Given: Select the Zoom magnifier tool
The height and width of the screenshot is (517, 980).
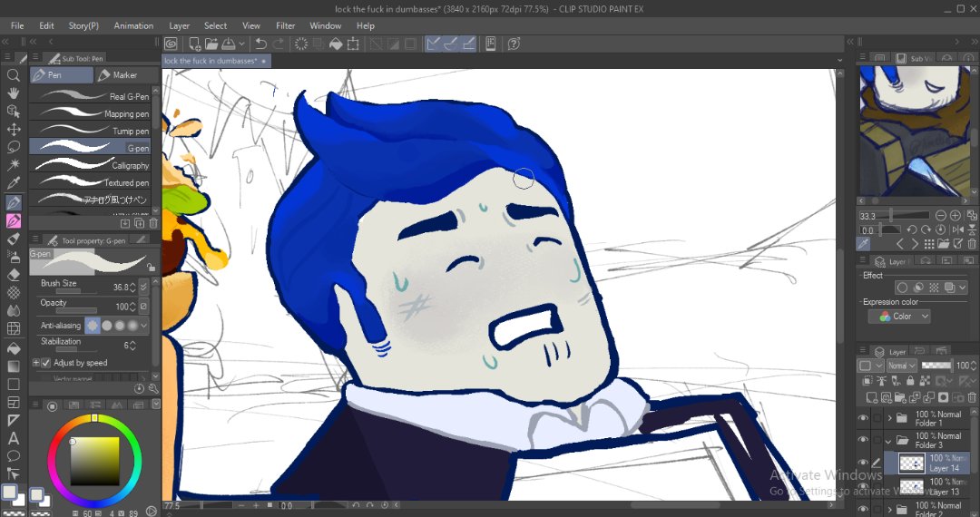Looking at the screenshot, I should point(13,75).
